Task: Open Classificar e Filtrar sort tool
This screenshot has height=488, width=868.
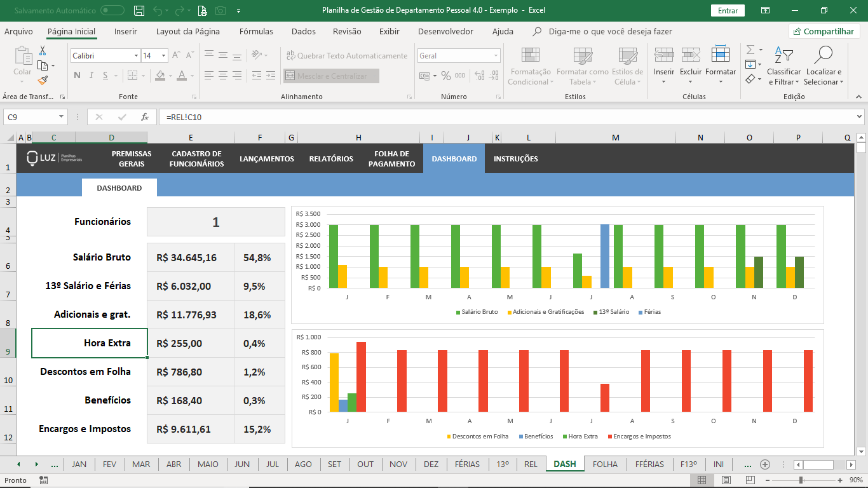Action: [x=783, y=66]
